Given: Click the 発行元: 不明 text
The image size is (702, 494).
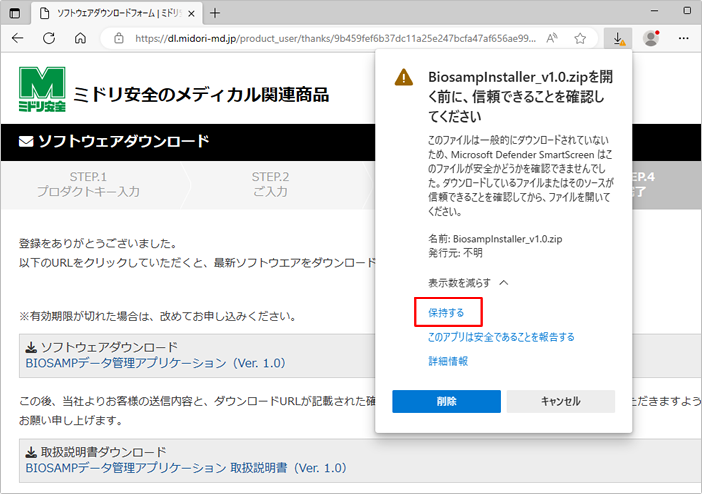Looking at the screenshot, I should pyautogui.click(x=455, y=253).
